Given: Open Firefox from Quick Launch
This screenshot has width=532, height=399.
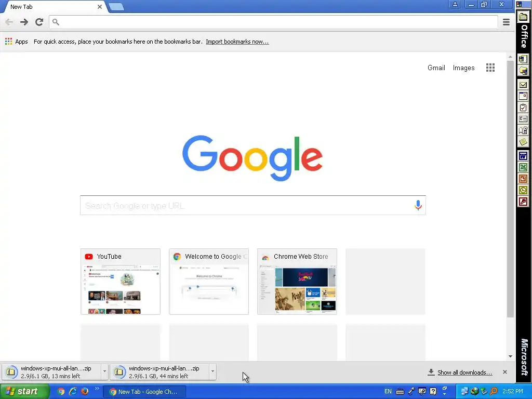Looking at the screenshot, I should tap(85, 392).
